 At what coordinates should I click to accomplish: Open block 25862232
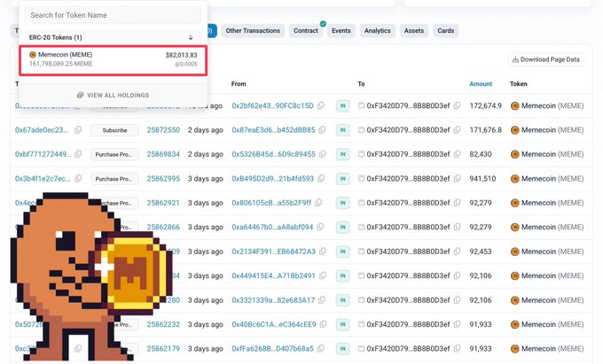163,324
